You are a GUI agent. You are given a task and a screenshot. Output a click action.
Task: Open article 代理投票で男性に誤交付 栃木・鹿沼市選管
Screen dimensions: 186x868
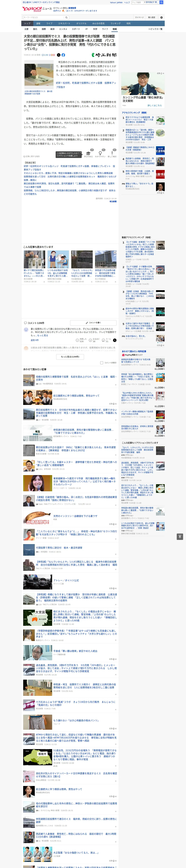(59, 548)
